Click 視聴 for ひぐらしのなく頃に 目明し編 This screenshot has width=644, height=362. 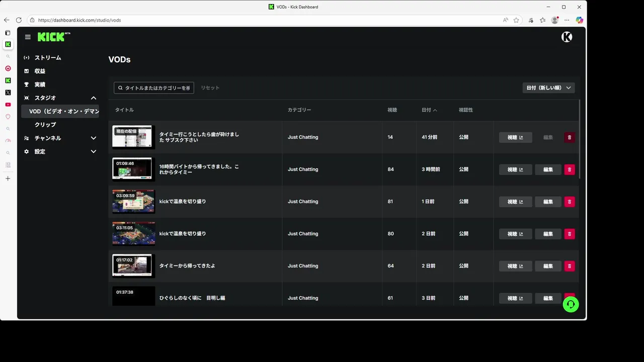coord(515,298)
